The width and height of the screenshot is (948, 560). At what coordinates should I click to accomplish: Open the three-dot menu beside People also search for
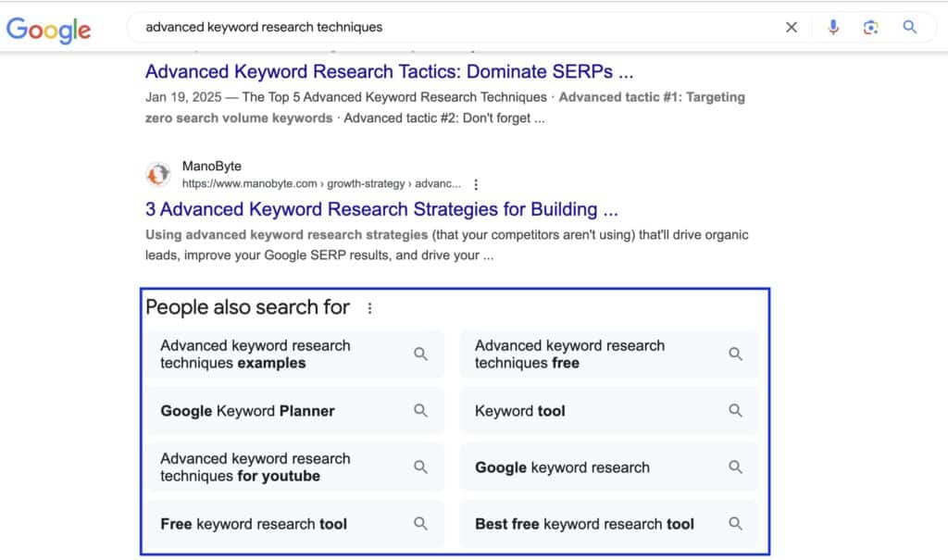tap(368, 306)
